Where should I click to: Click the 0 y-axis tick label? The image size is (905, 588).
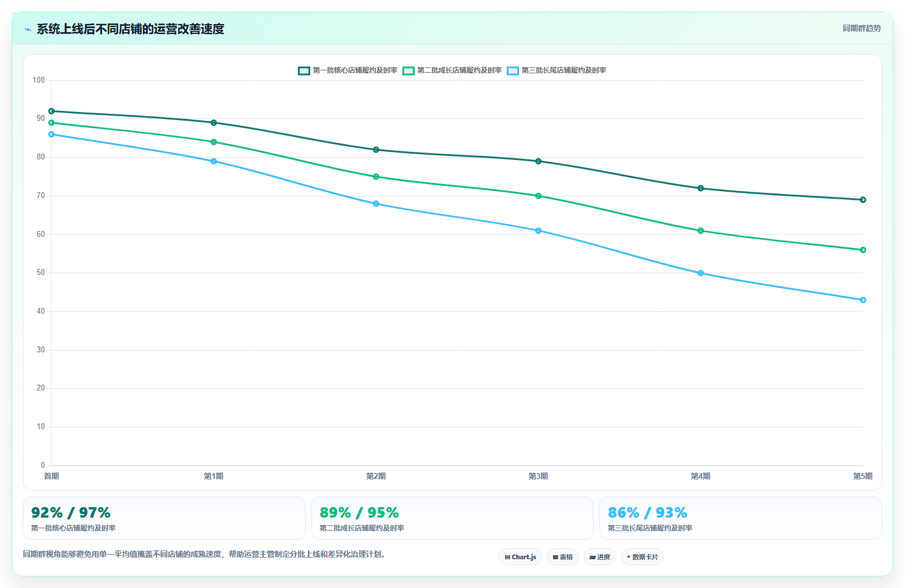[x=43, y=465]
